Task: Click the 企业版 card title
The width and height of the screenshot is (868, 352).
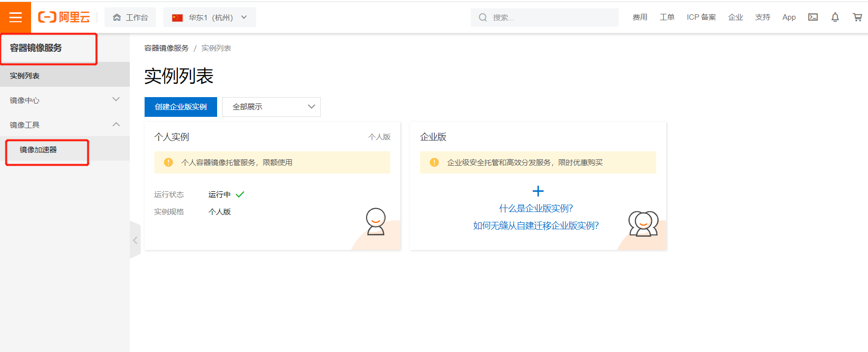Action: point(433,137)
